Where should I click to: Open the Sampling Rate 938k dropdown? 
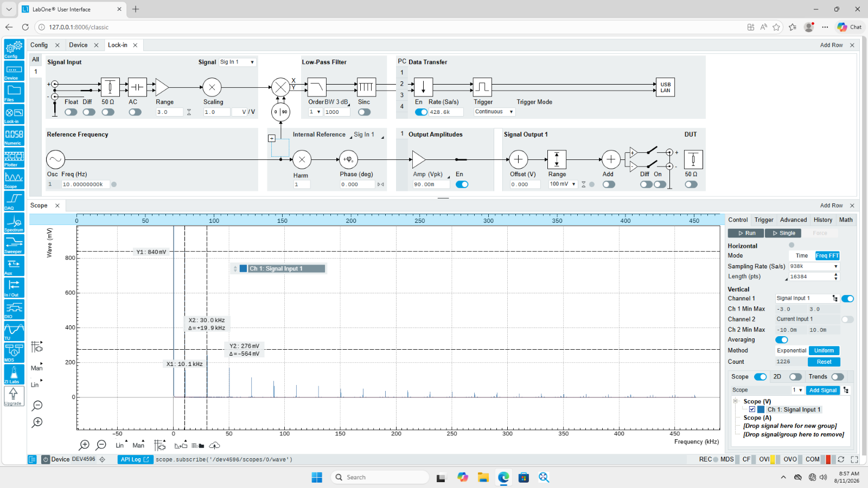814,266
